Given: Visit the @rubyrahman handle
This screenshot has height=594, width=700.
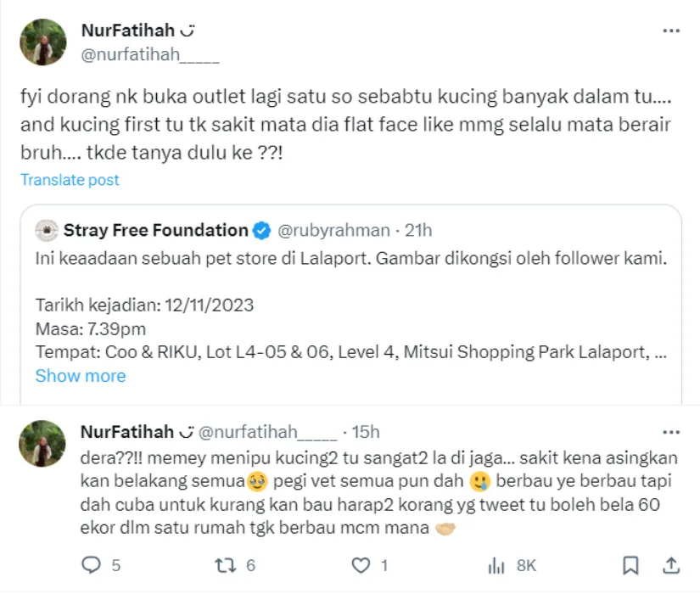Looking at the screenshot, I should pos(333,230).
